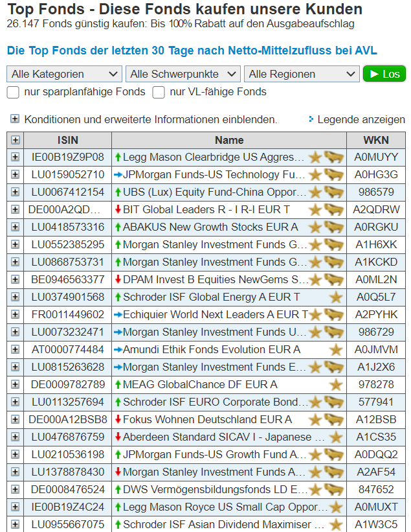Click WKN cell 986729
This screenshot has height=532, width=411.
click(x=376, y=332)
